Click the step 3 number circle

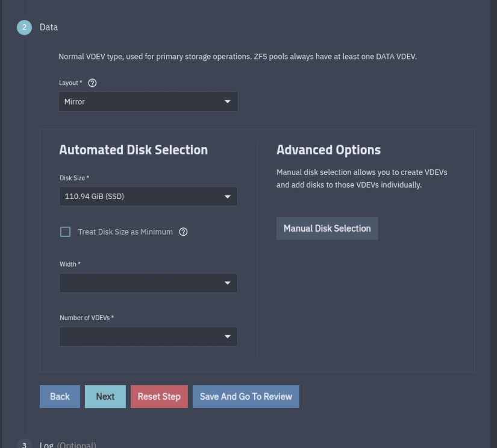point(25,445)
